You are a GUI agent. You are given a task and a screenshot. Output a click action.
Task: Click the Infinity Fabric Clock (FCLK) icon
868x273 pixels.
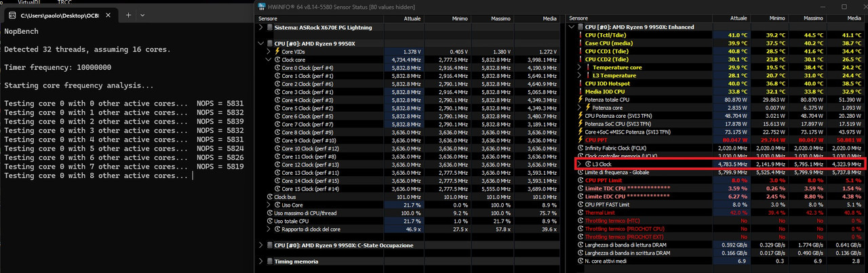point(580,148)
